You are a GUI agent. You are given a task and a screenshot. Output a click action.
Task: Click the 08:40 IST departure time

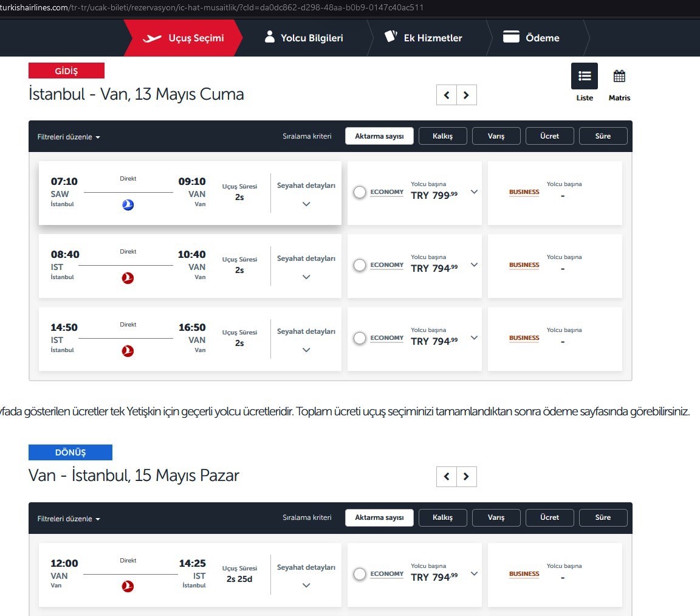click(x=65, y=255)
